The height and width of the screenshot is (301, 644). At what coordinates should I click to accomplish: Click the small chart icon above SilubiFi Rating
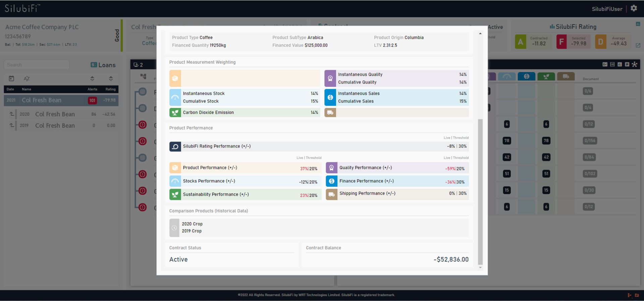point(638,24)
